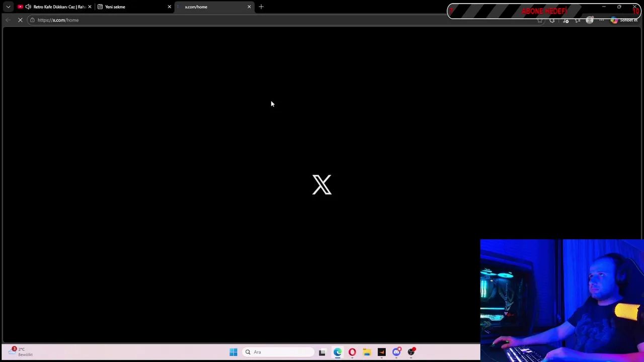Open the OBS icon with red dot
Viewport: 644px width, 362px height.
point(411,352)
